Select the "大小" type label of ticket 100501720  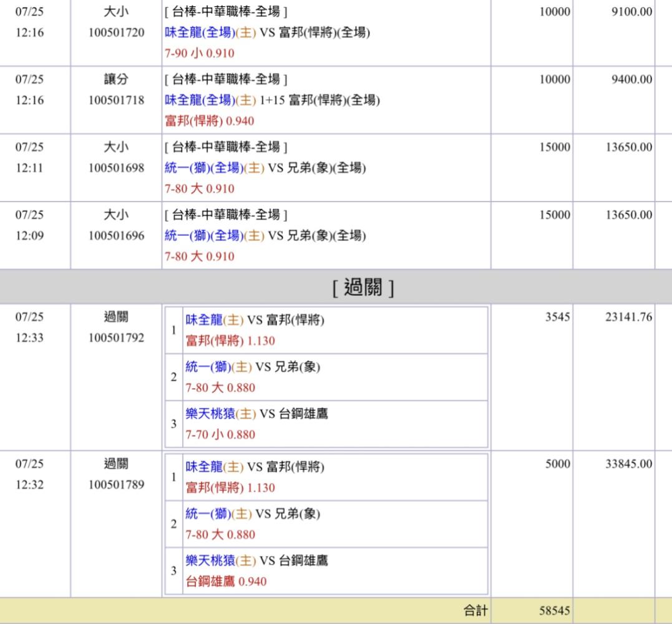point(116,12)
